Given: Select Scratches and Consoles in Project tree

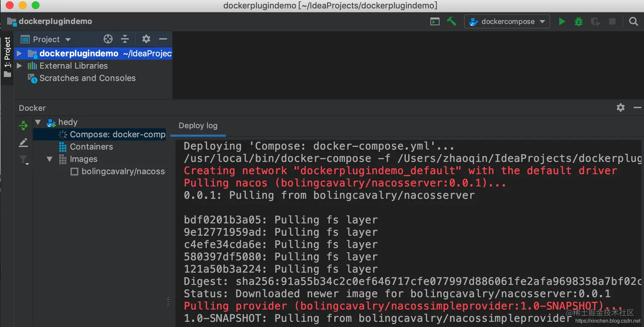Looking at the screenshot, I should (87, 78).
